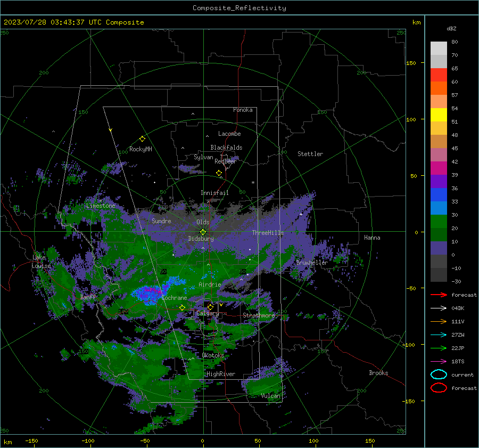Select the dBZ legend heading
479x448 pixels.
(451, 28)
